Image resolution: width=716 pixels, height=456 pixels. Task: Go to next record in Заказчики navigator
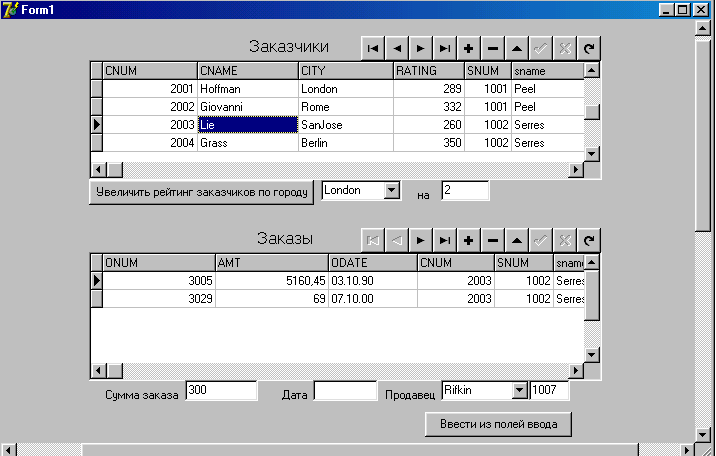pyautogui.click(x=421, y=48)
